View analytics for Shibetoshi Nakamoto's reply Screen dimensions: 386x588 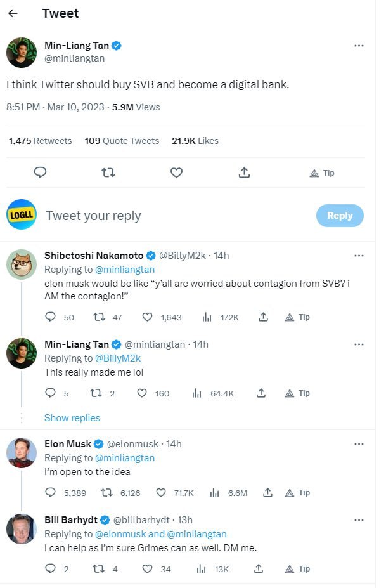206,317
